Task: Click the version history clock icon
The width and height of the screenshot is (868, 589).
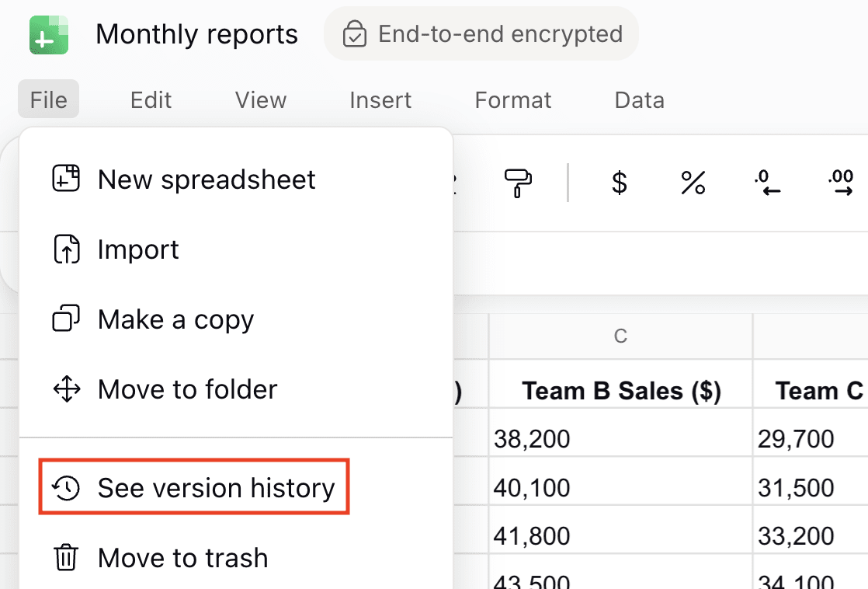Action: 66,488
